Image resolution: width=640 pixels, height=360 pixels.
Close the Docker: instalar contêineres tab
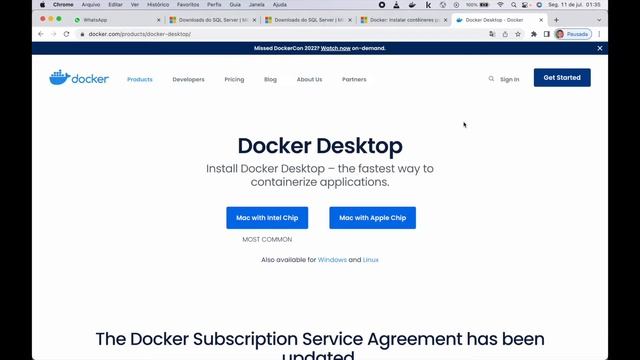(445, 20)
